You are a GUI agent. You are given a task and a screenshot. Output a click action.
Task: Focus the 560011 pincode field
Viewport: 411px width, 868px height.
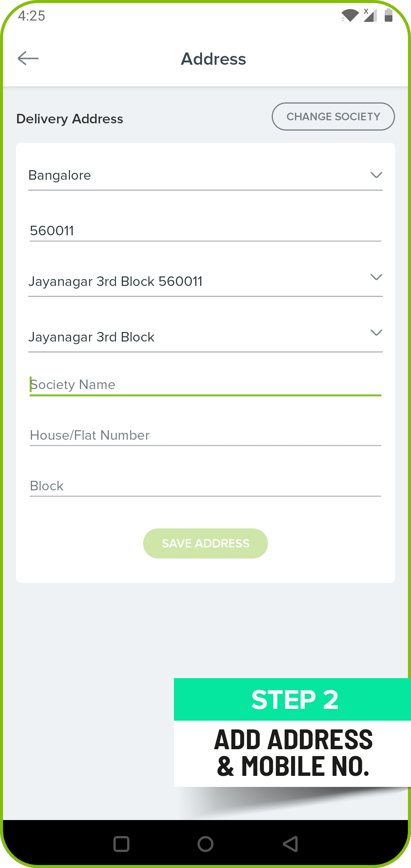click(x=205, y=231)
